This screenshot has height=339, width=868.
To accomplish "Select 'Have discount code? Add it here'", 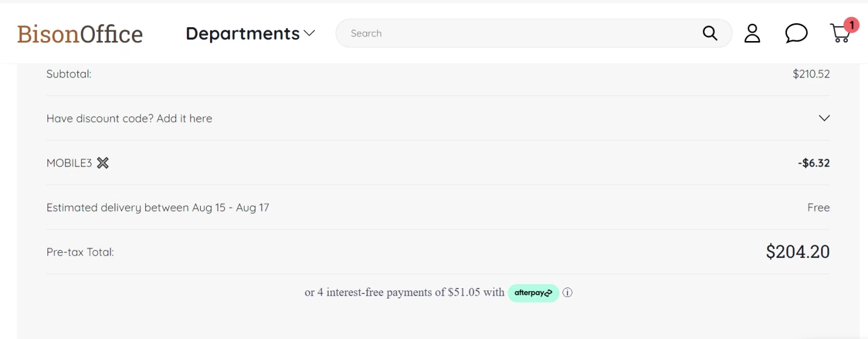I will [x=130, y=119].
